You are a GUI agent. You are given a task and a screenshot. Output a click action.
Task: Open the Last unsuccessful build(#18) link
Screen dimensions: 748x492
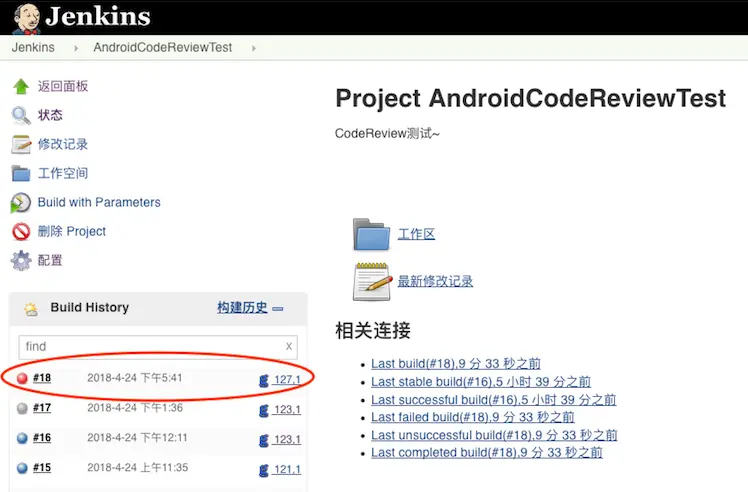click(494, 435)
